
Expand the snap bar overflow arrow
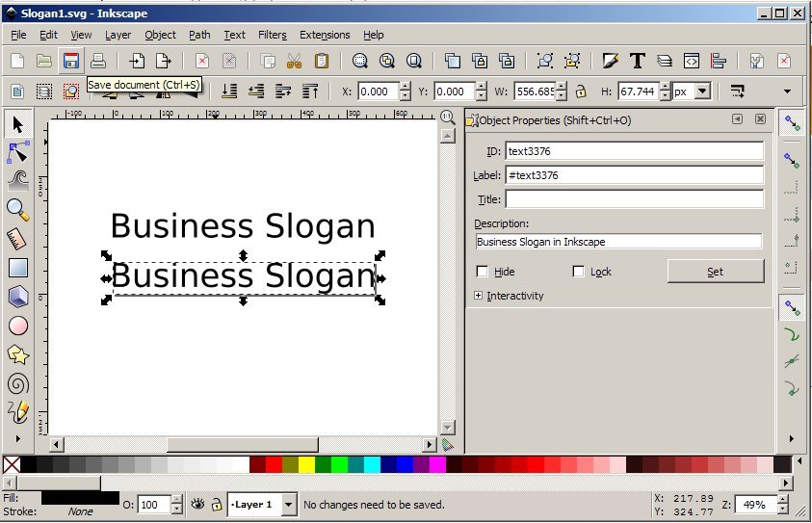pyautogui.click(x=791, y=438)
